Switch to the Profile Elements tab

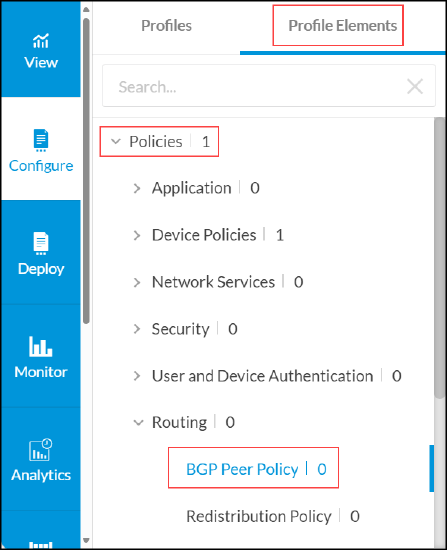pos(342,26)
